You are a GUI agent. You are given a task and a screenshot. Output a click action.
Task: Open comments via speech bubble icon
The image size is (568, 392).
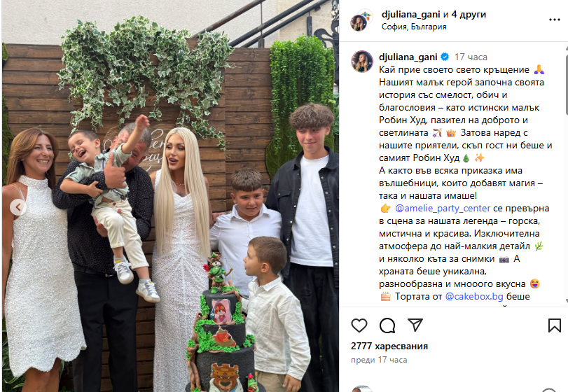click(x=387, y=325)
